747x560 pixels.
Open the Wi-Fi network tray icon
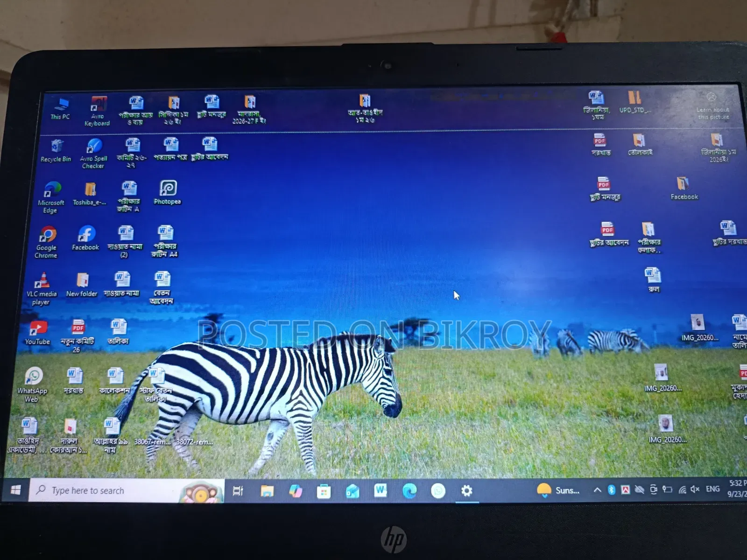[x=682, y=490]
